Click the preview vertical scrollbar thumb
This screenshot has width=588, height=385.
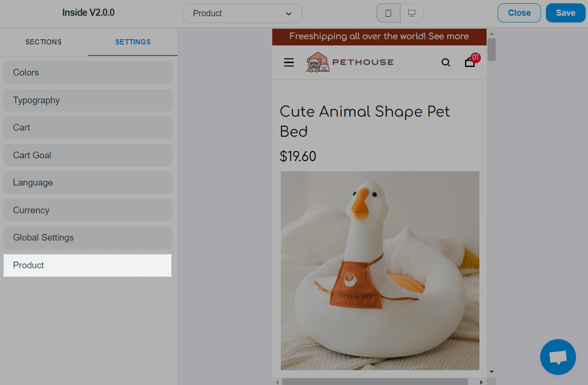click(491, 49)
